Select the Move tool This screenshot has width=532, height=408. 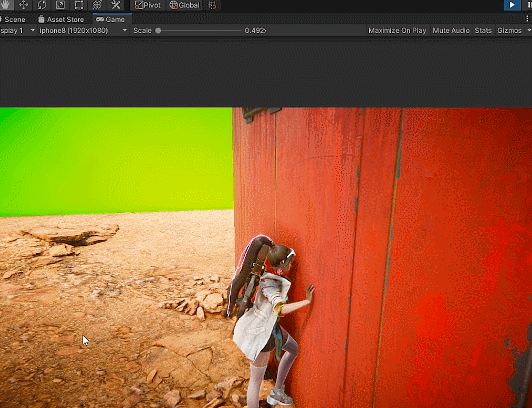pos(23,5)
